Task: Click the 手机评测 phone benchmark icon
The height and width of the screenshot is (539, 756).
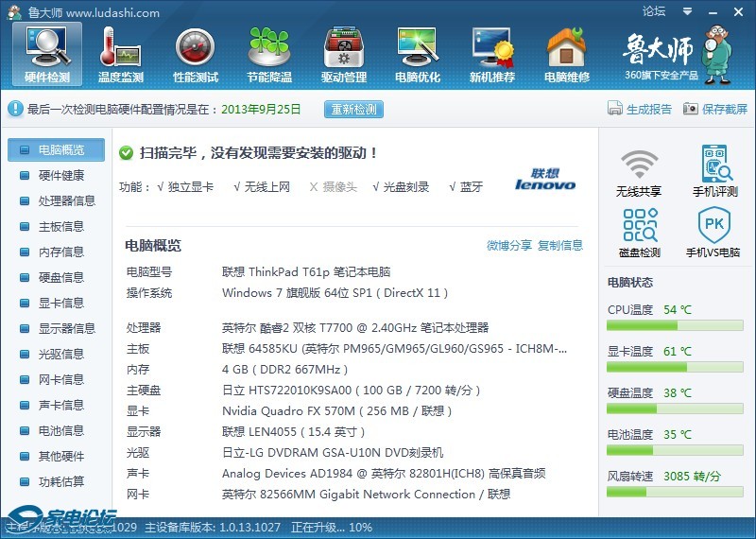Action: [x=714, y=172]
